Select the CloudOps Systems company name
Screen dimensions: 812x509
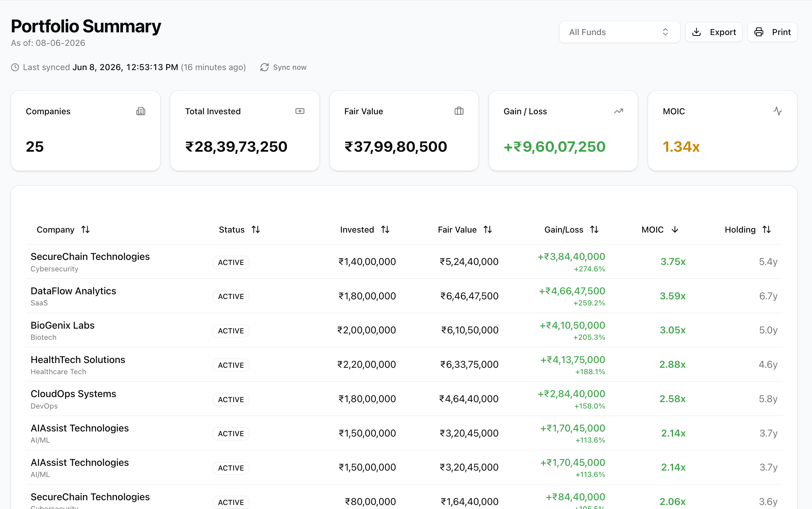74,394
